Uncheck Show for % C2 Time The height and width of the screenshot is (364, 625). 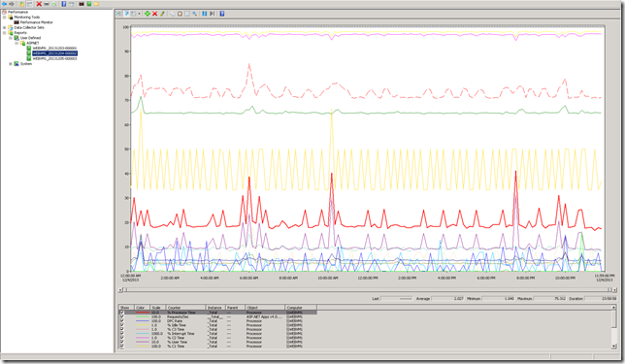122,338
